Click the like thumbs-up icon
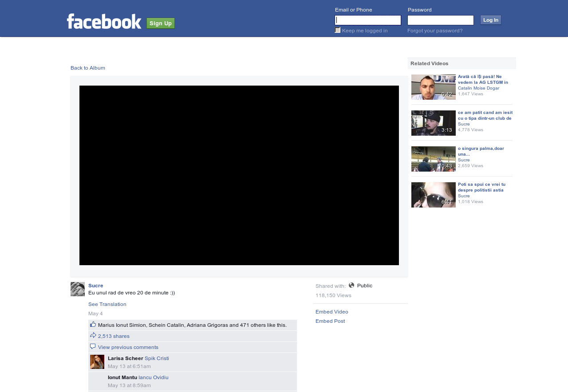The height and width of the screenshot is (392, 568). pos(93,325)
